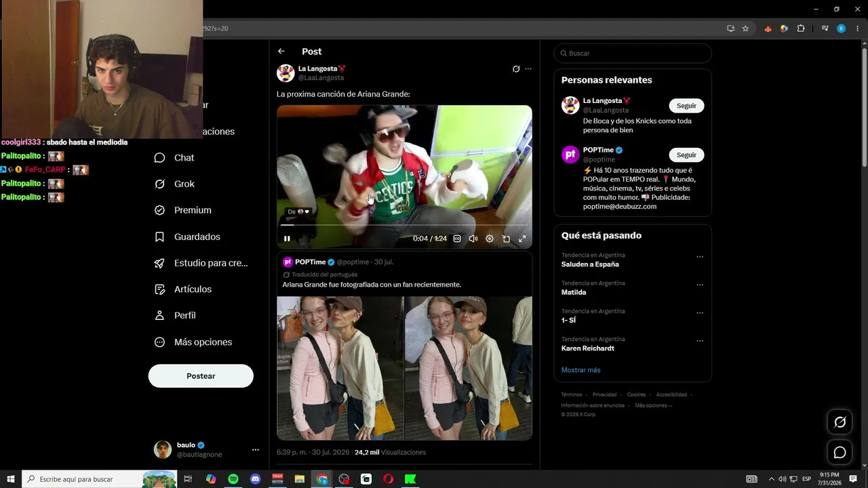Open POPTime avatar in Personas relevantes
This screenshot has height=488, width=868.
570,155
